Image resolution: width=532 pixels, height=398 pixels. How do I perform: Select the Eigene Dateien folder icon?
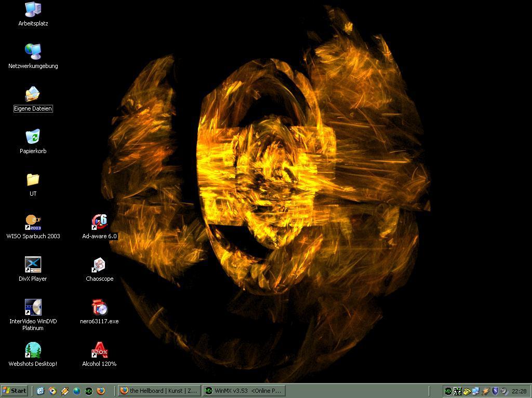coord(33,94)
